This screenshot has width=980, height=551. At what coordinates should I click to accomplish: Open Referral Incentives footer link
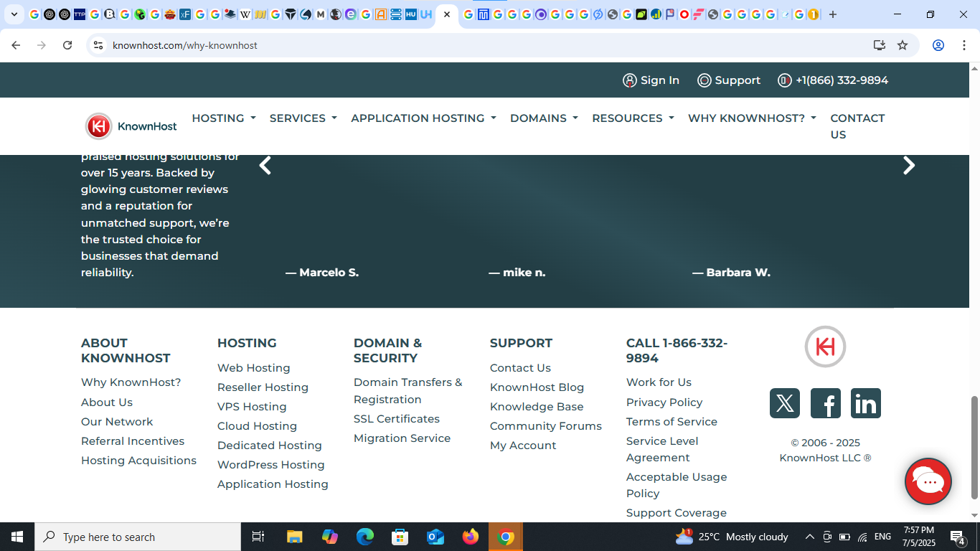click(x=133, y=441)
